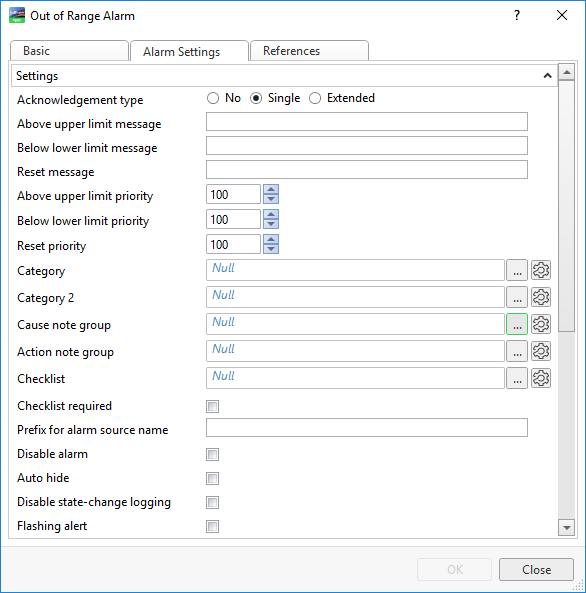Focus Prefix for alarm source name field

coord(367,427)
